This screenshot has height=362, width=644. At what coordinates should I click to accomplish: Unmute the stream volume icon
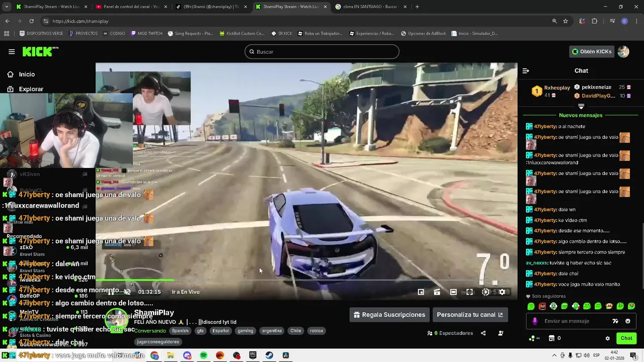pos(127,292)
